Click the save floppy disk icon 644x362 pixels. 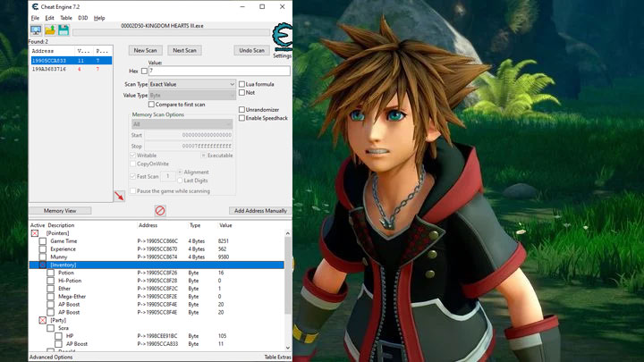(64, 30)
